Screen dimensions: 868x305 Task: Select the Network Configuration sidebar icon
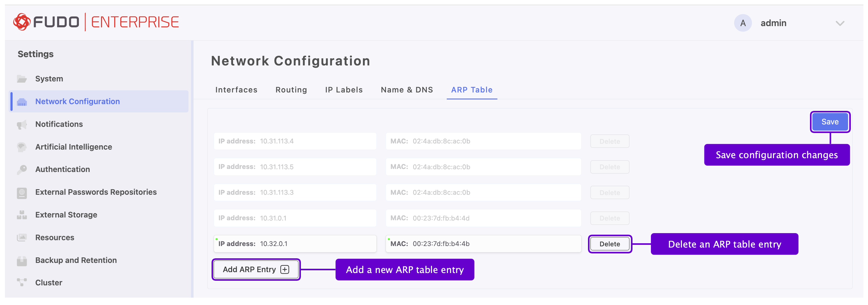[x=22, y=102]
